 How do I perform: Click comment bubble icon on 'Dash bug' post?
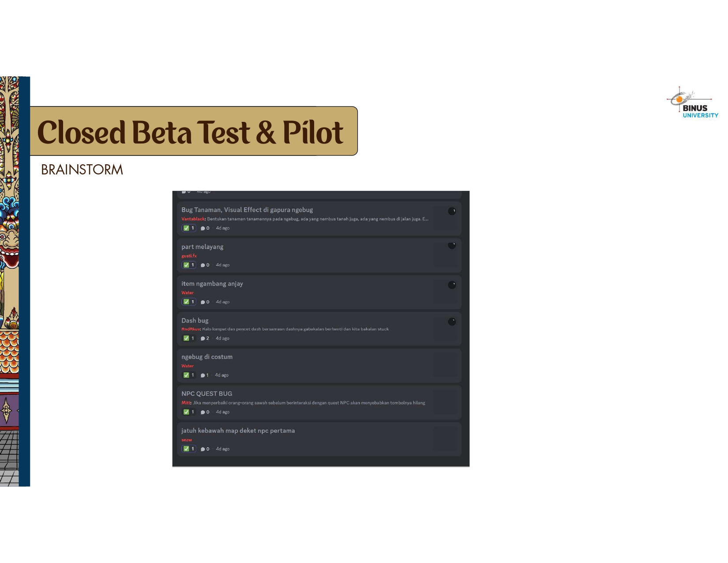[203, 339]
